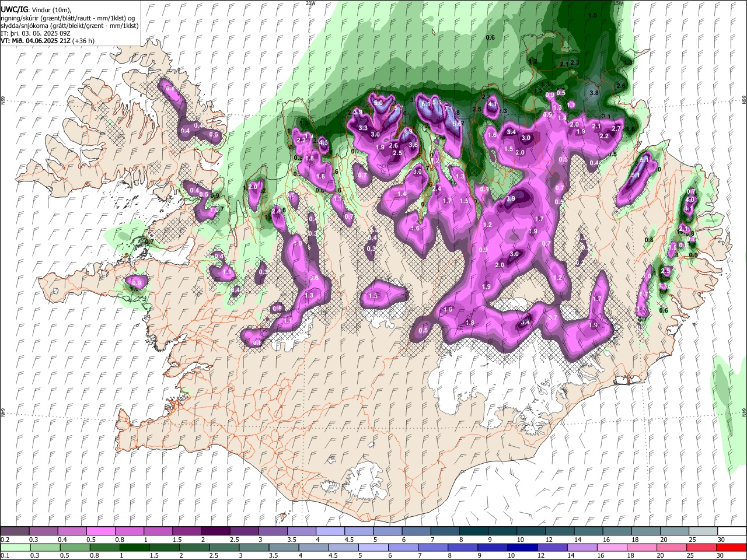Image resolution: width=747 pixels, height=560 pixels.
Task: Pick the bright pink 0.5 legend swatch
Action: pyautogui.click(x=101, y=531)
